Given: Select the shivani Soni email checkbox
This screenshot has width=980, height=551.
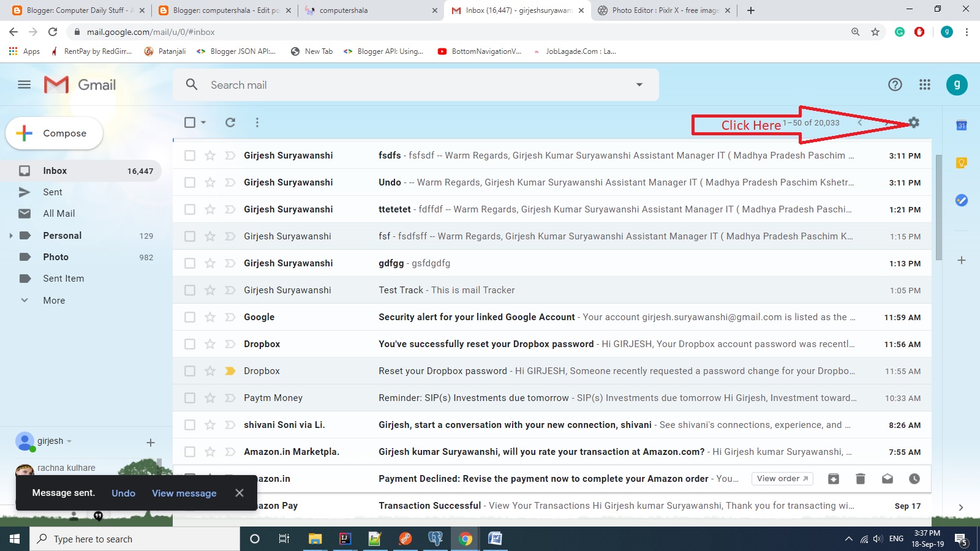Looking at the screenshot, I should tap(190, 425).
